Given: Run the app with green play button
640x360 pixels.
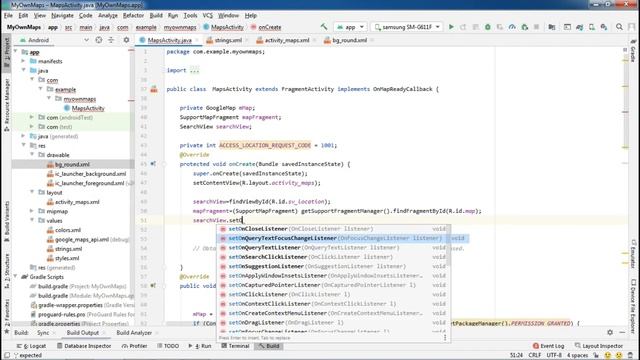Looking at the screenshot, I should 451,27.
